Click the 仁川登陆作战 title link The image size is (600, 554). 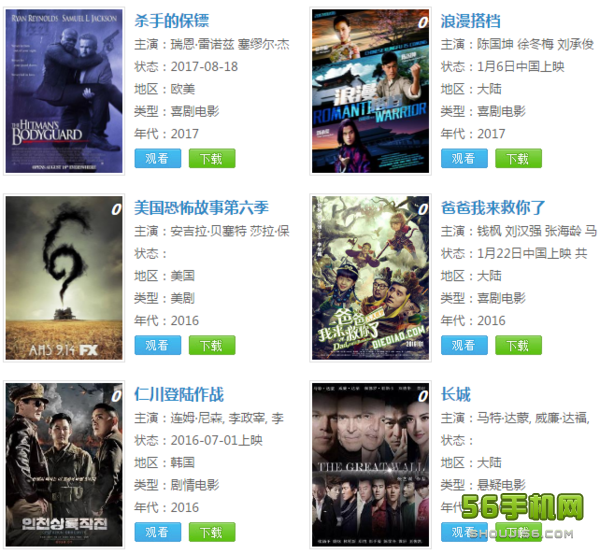tap(179, 394)
